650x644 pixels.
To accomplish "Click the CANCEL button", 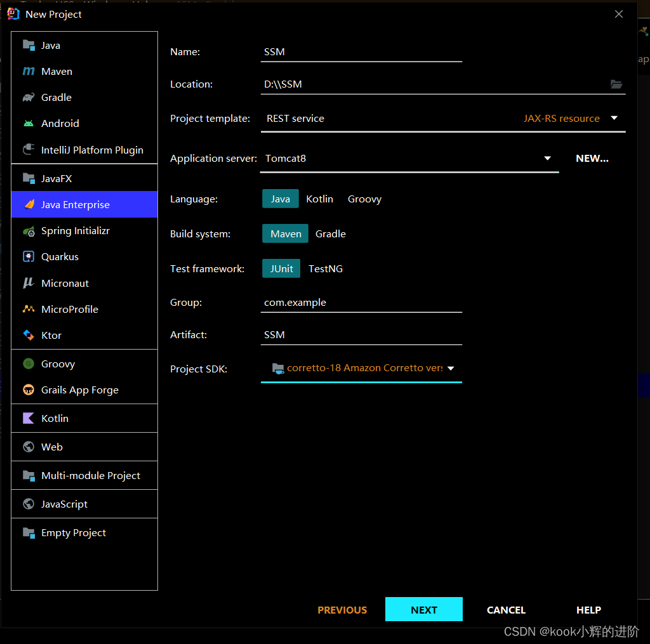I will (506, 610).
